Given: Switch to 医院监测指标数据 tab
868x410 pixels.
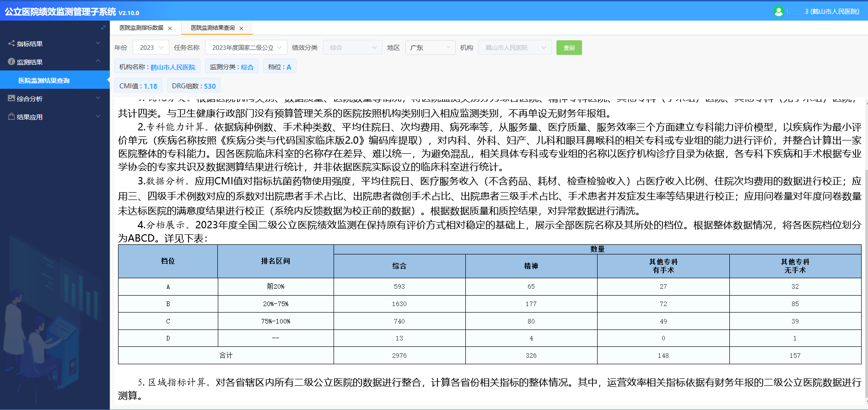Looking at the screenshot, I should point(141,28).
